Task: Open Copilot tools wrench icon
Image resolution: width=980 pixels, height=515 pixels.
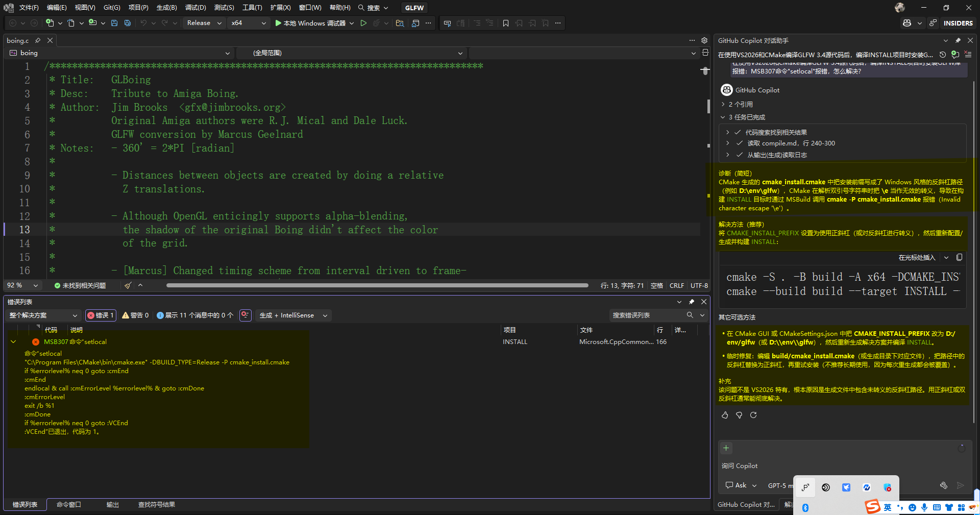Action: click(944, 485)
